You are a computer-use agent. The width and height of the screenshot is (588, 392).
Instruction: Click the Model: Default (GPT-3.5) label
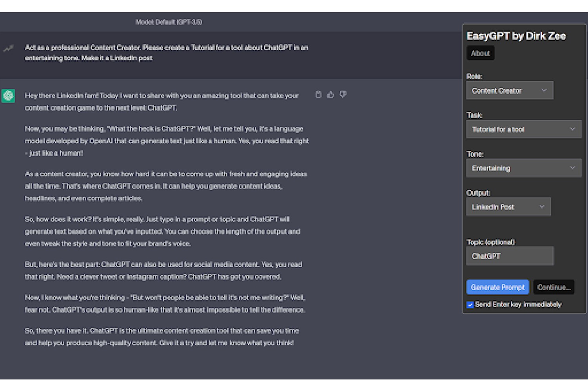pos(169,22)
